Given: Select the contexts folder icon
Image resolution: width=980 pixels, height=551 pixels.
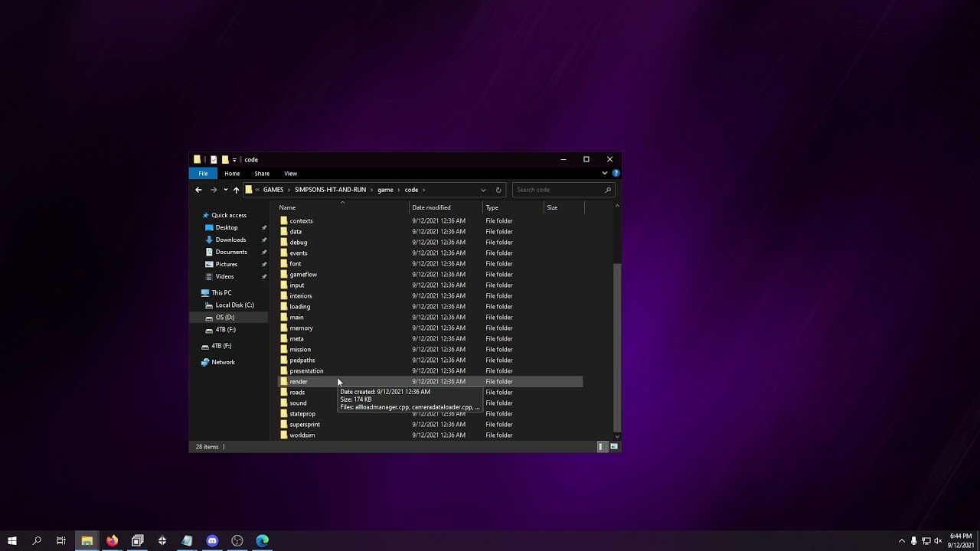Looking at the screenshot, I should [x=284, y=220].
